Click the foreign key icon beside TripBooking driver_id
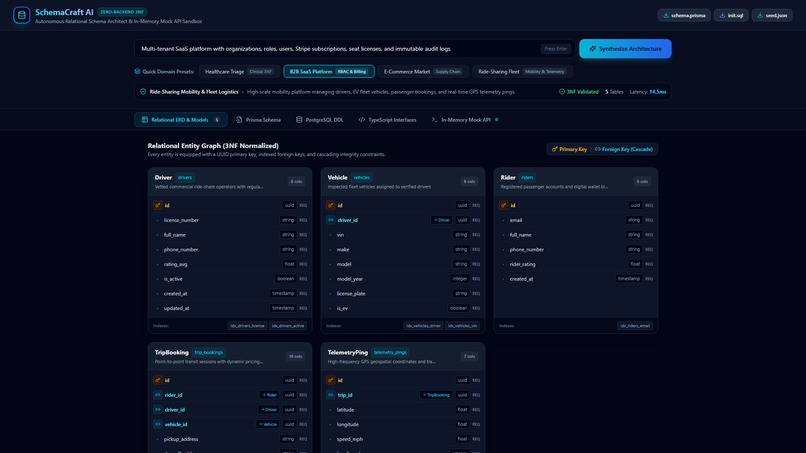Viewport: 806px width, 453px height. (158, 410)
